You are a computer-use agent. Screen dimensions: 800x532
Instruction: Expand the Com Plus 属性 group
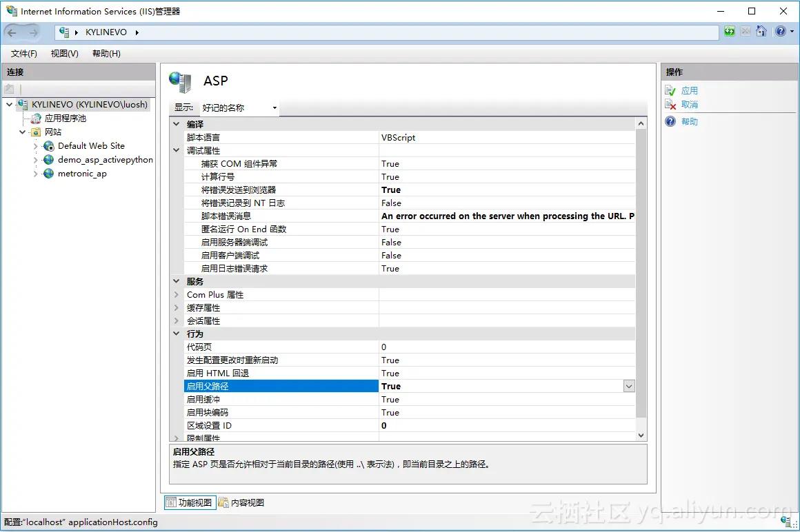pos(176,294)
